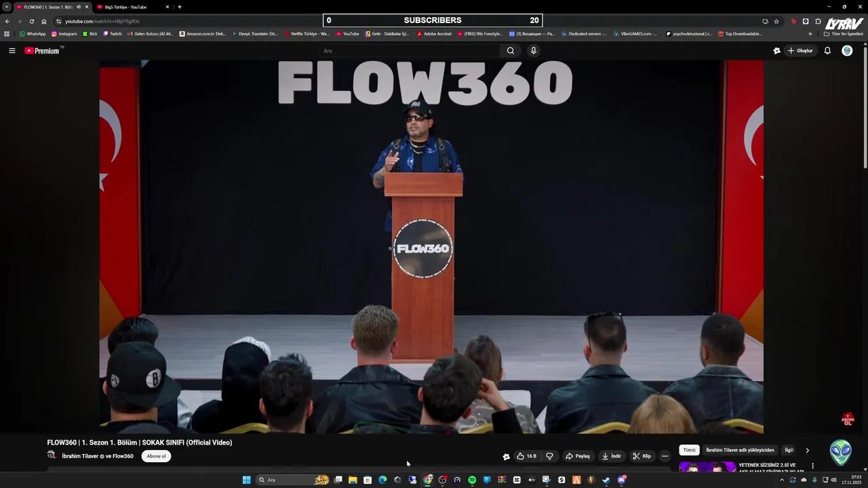The image size is (868, 488).
Task: Open YouTube notifications bell
Action: pyautogui.click(x=827, y=51)
